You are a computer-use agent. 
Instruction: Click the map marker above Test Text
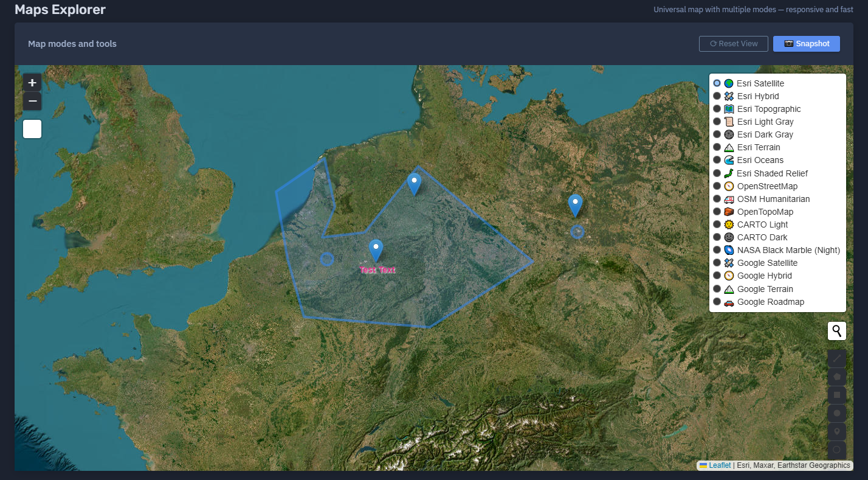[x=376, y=249]
